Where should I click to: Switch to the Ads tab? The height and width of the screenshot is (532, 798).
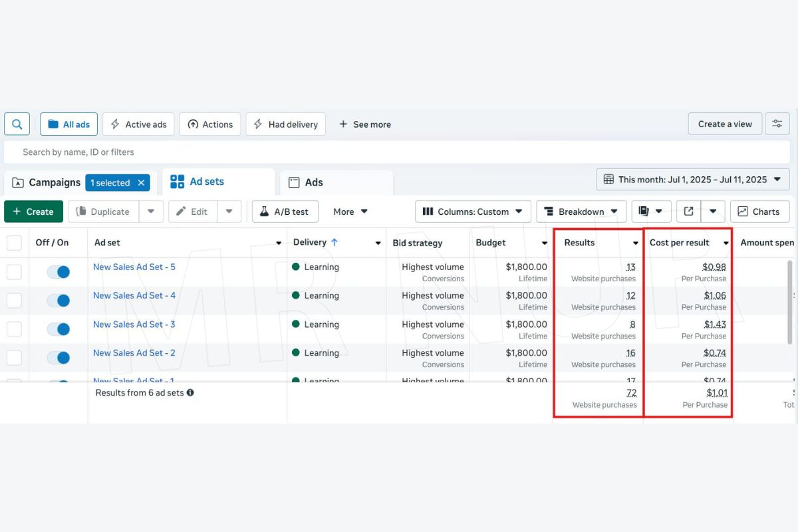click(x=313, y=182)
